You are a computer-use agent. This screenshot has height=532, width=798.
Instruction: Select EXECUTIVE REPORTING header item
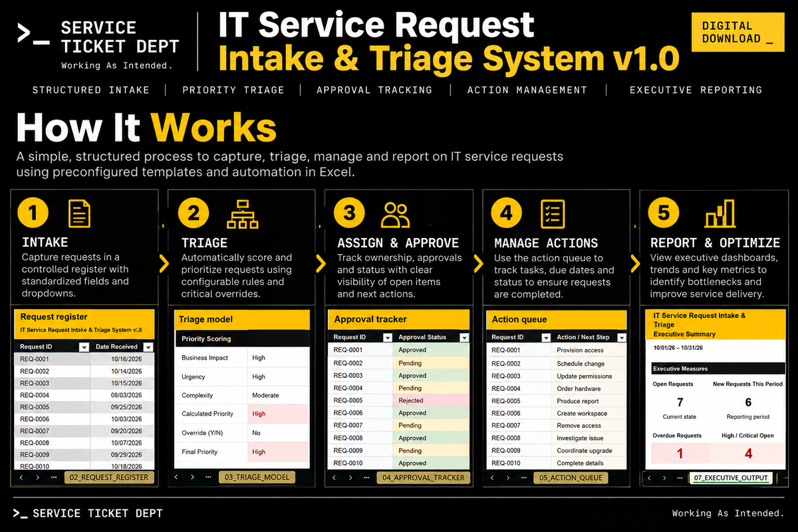pyautogui.click(x=696, y=90)
